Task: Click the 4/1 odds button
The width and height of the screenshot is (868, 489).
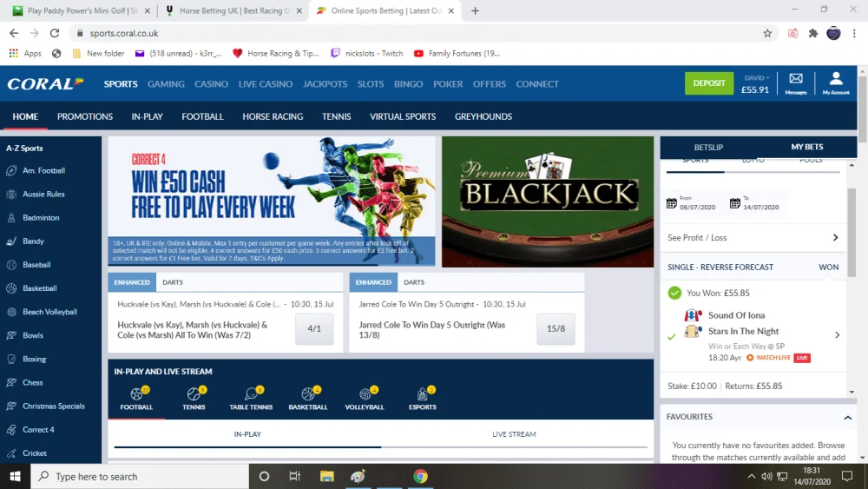Action: (314, 329)
